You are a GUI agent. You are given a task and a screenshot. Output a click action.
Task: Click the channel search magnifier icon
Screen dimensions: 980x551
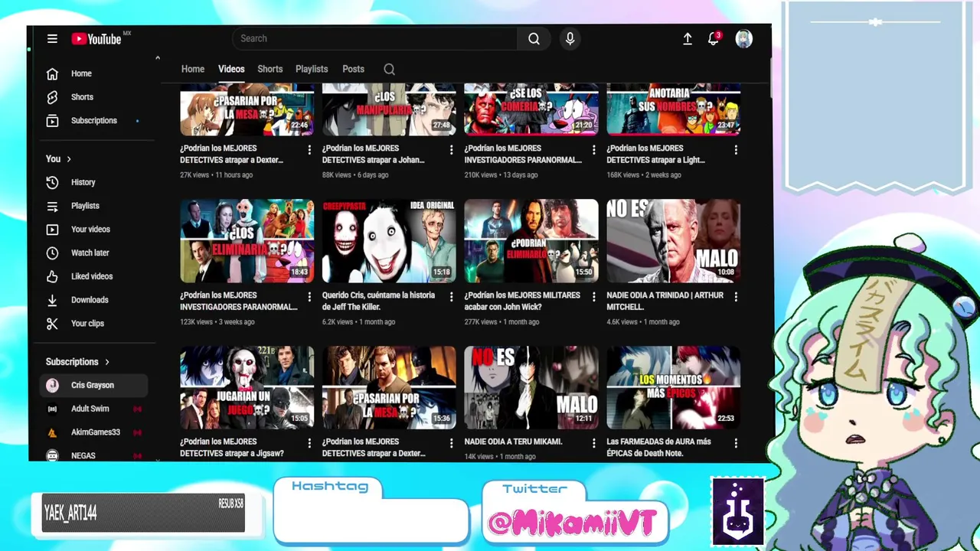[389, 70]
